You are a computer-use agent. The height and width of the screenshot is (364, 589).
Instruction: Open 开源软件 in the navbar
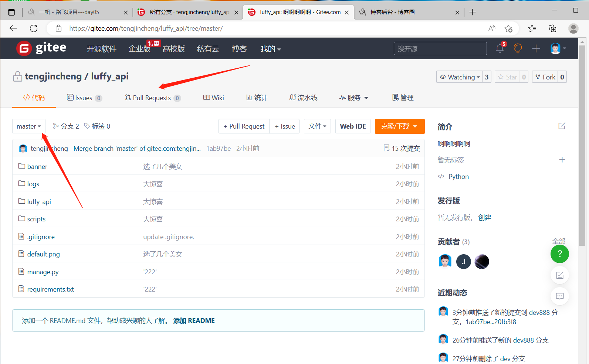tap(101, 49)
